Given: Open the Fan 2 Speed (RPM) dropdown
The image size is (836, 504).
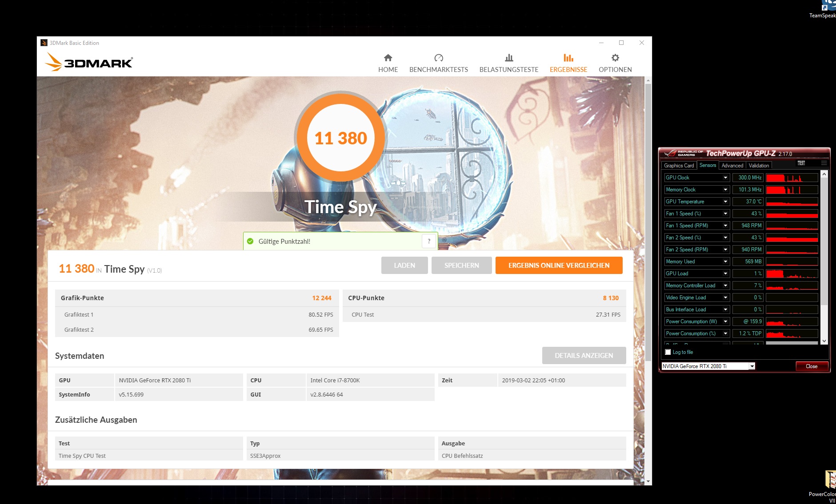Looking at the screenshot, I should [x=725, y=250].
